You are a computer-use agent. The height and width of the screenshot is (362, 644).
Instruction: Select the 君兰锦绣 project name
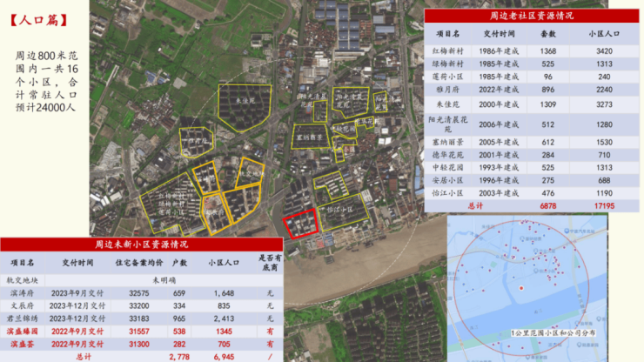22,318
